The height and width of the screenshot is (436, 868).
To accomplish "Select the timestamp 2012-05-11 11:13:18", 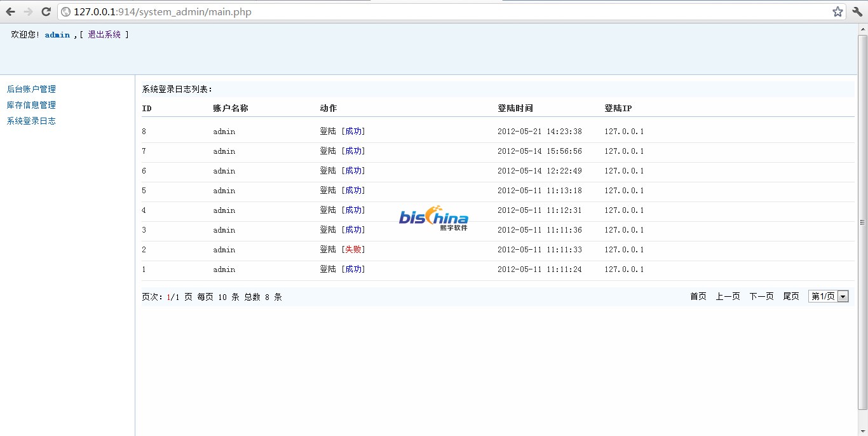I will point(539,191).
